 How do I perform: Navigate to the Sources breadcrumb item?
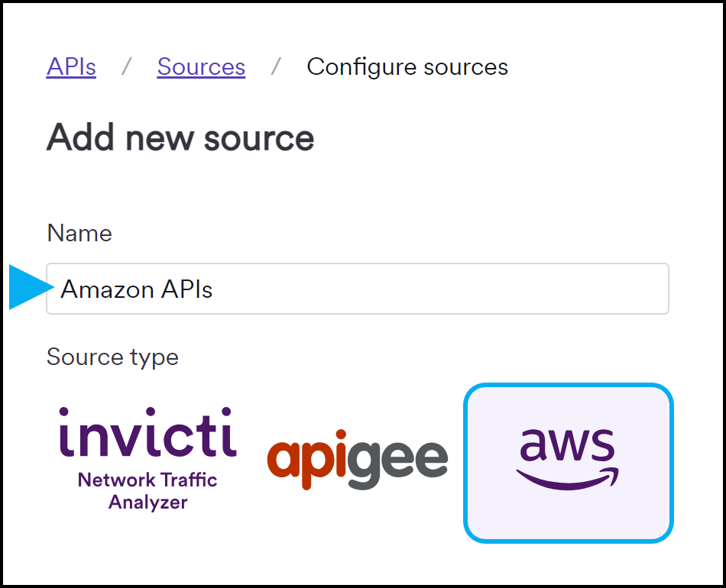click(x=201, y=67)
